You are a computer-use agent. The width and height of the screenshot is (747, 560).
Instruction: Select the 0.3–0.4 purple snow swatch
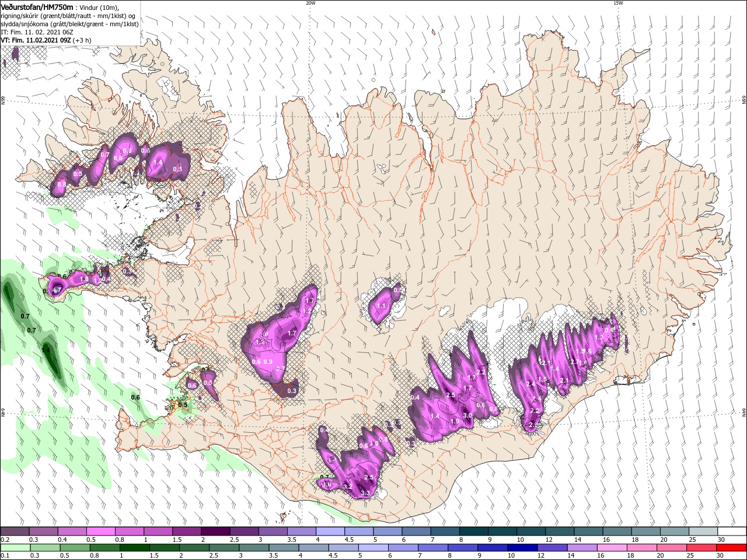coord(43,531)
